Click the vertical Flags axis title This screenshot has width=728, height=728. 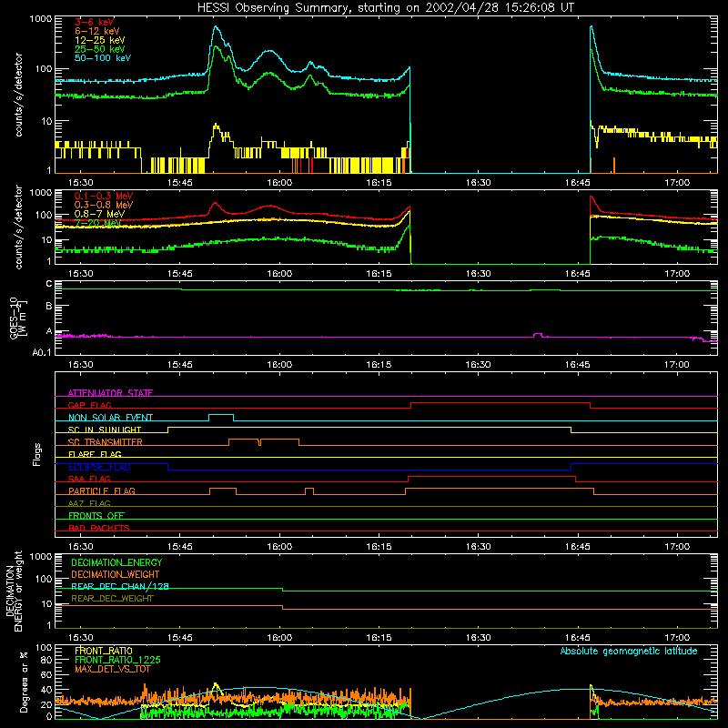(36, 454)
